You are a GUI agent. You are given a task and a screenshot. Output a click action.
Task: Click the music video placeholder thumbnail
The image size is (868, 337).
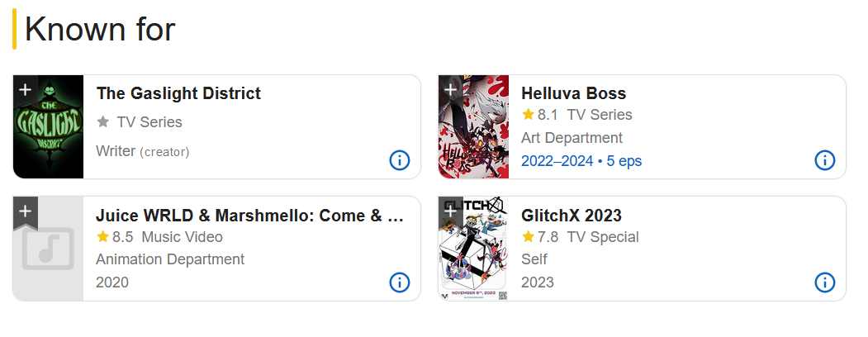pos(48,249)
